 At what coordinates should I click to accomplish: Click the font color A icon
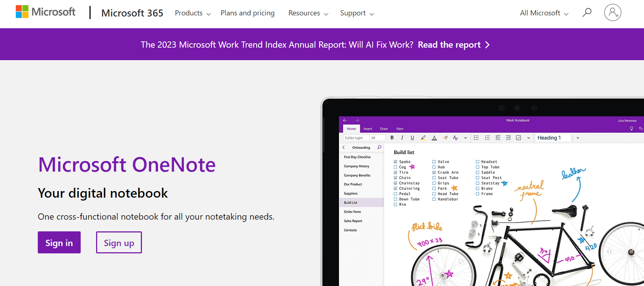click(434, 138)
